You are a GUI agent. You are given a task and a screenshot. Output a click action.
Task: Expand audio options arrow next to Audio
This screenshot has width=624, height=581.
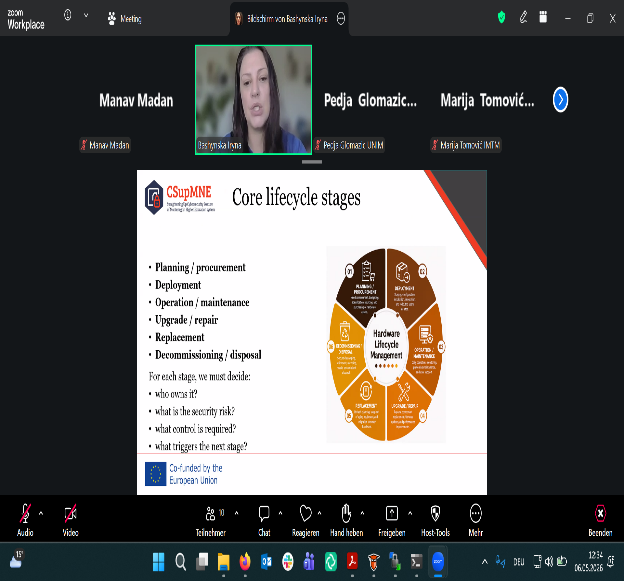pyautogui.click(x=41, y=513)
